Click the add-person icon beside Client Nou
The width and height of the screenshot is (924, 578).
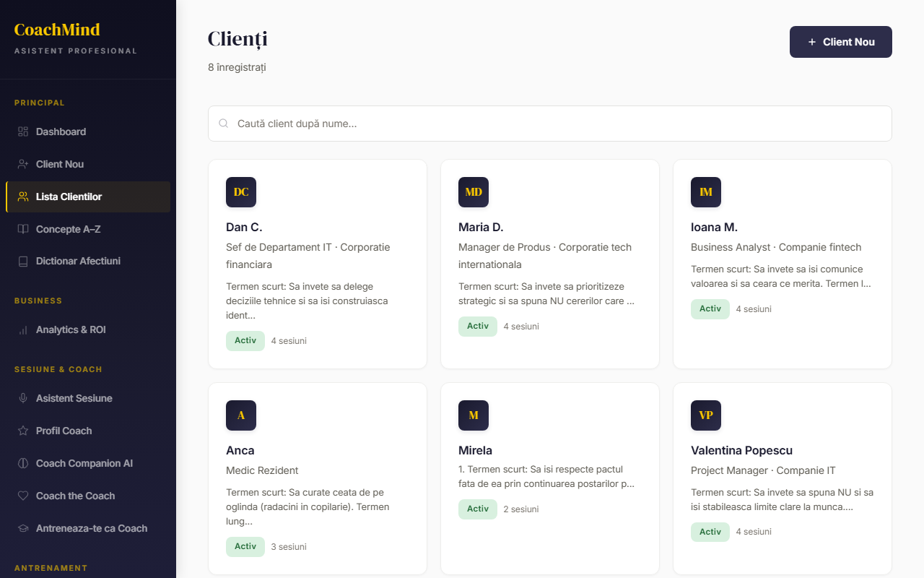(23, 164)
